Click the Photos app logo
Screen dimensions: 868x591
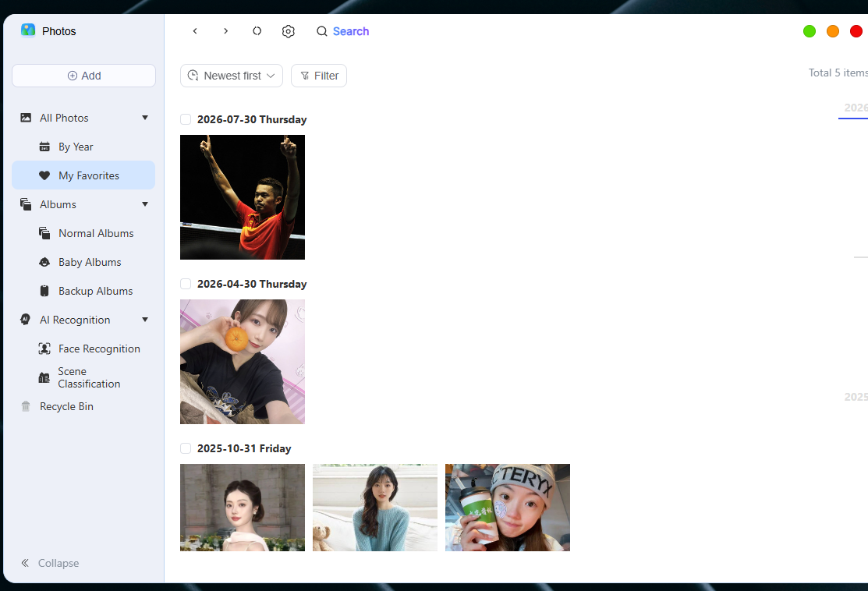pos(28,30)
